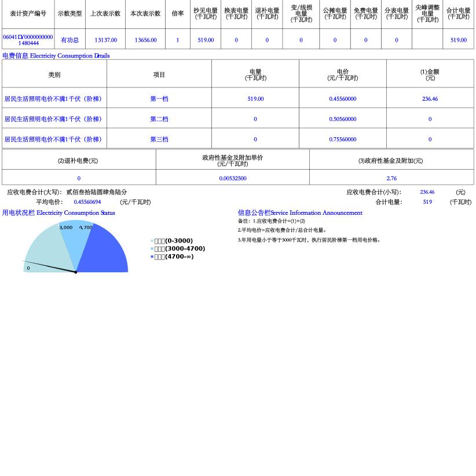The width and height of the screenshot is (476, 476).
Task: Click the 分表电量 column header
Action: pos(397,14)
